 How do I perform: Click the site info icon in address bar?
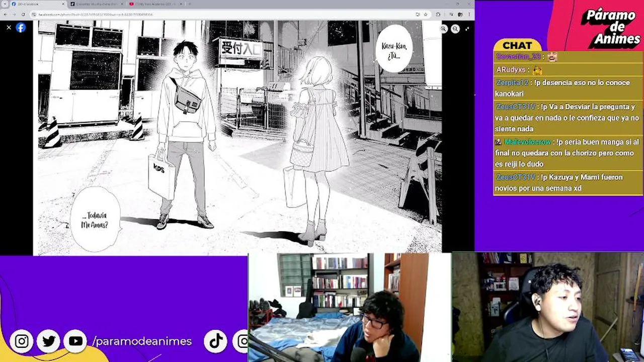coord(34,15)
